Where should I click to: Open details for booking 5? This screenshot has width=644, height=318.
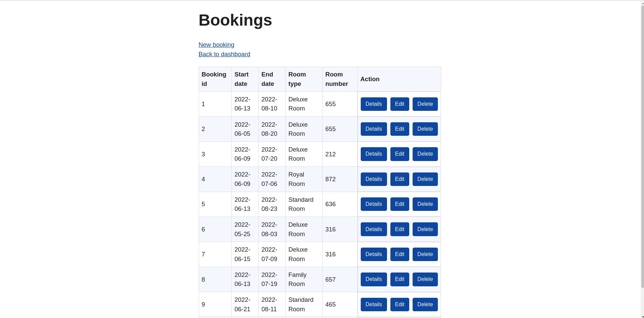(373, 204)
